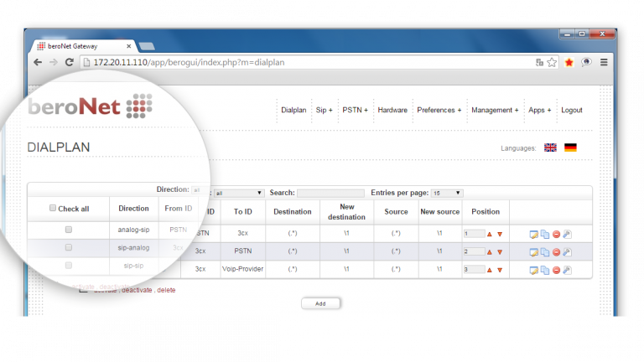This screenshot has width=644, height=362.
Task: Expand the Management + menu
Action: [495, 110]
